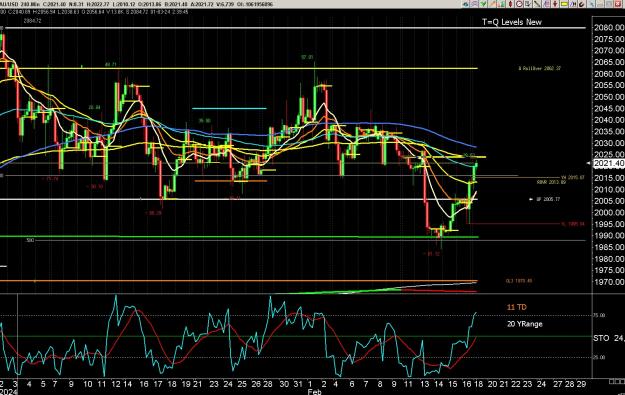Click the current price tag 2021.40
The image size is (625, 395).
coord(609,163)
